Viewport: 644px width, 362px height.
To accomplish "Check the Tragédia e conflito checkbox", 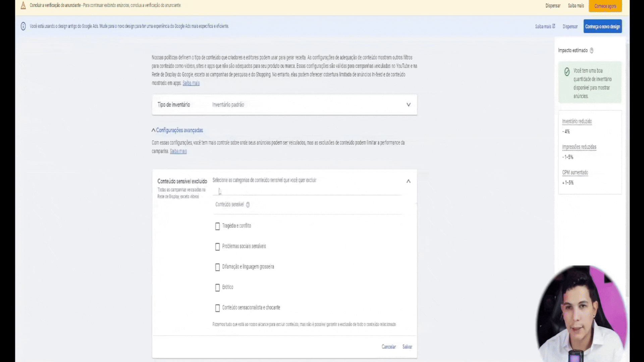I will pyautogui.click(x=217, y=226).
